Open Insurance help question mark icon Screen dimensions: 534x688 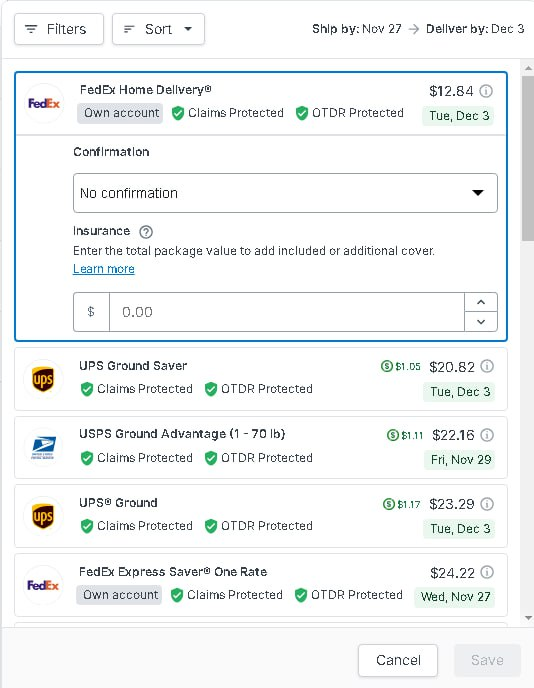[x=146, y=232]
